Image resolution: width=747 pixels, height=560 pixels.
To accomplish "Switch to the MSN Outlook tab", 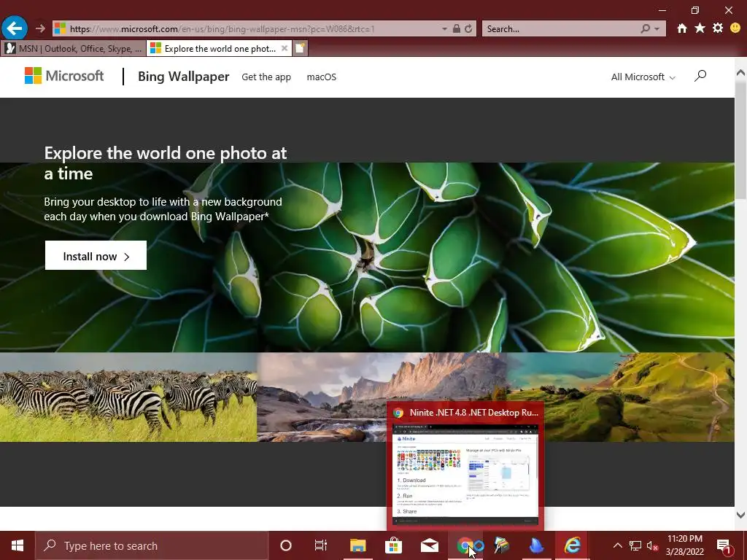I will [74, 49].
